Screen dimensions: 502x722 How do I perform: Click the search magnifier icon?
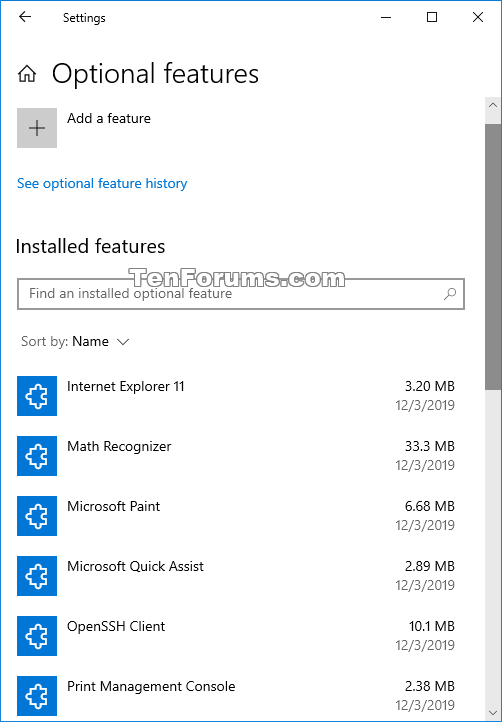pos(449,294)
